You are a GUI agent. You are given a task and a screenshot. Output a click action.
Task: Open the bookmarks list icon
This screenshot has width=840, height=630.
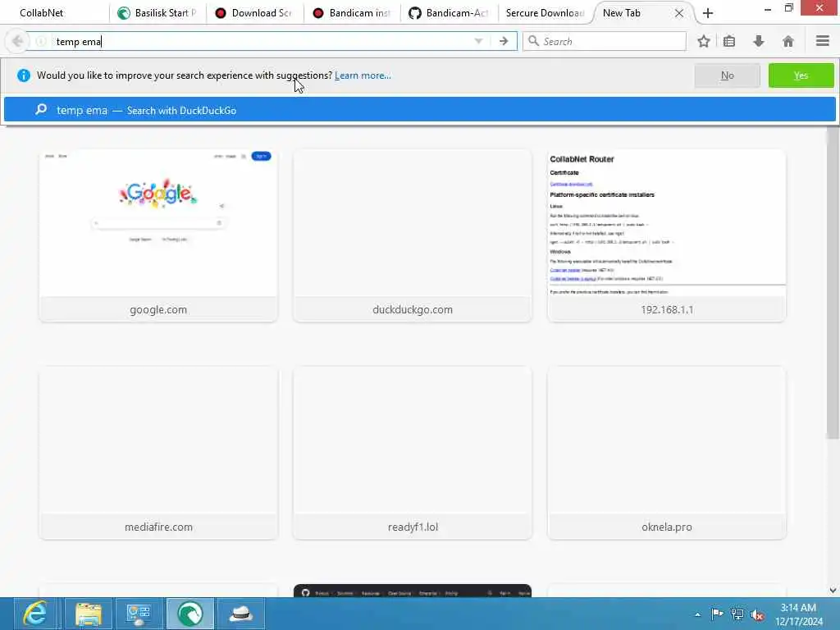click(x=729, y=41)
